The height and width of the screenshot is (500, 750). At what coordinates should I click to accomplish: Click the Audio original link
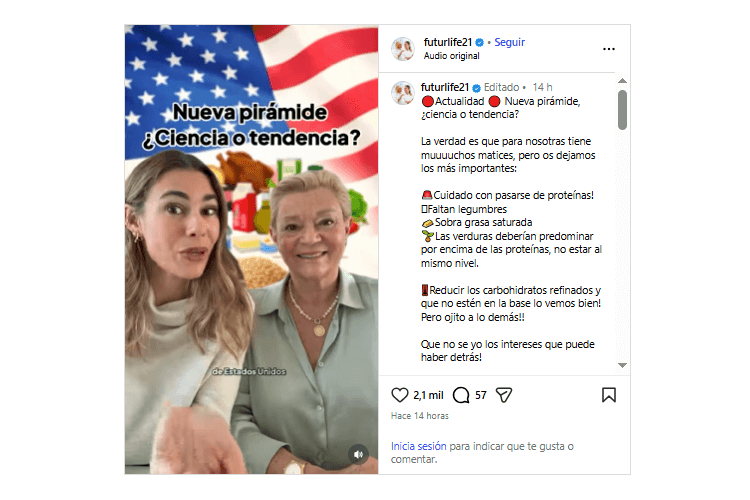click(452, 56)
